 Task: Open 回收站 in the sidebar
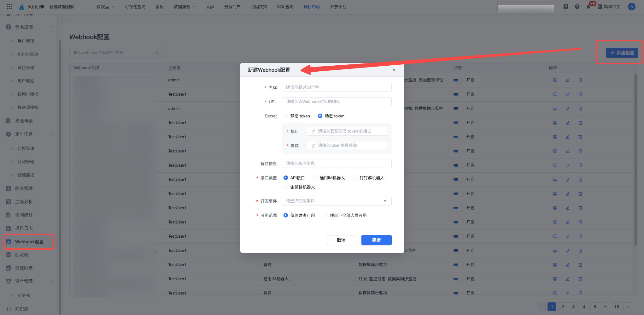(22, 255)
